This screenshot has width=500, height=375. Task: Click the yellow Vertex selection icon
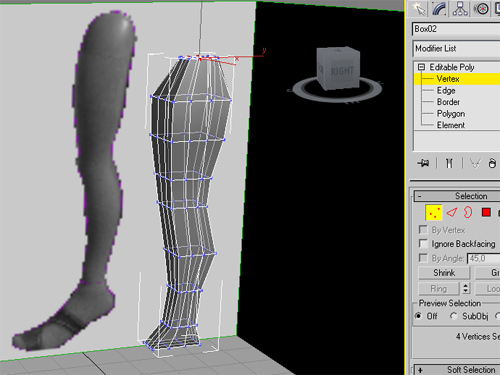(x=434, y=213)
